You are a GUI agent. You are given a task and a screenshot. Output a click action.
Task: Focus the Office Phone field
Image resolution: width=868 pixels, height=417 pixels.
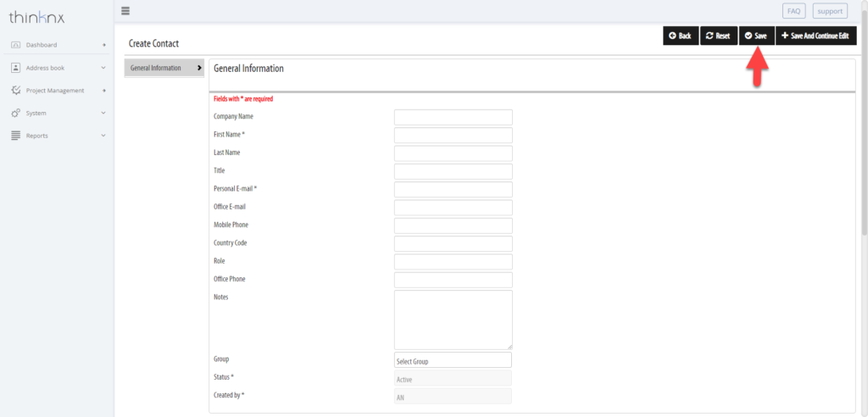click(x=453, y=280)
